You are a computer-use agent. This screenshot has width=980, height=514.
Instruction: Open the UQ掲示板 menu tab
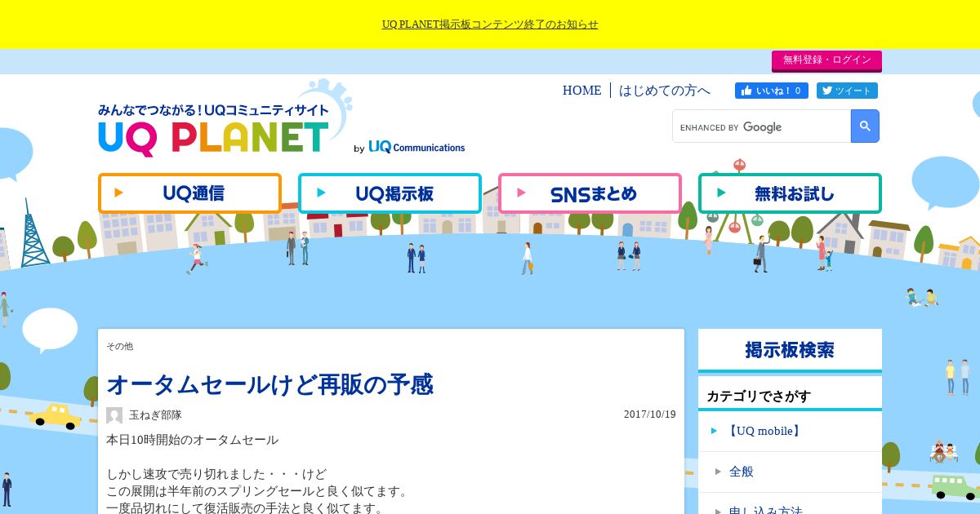(x=390, y=193)
